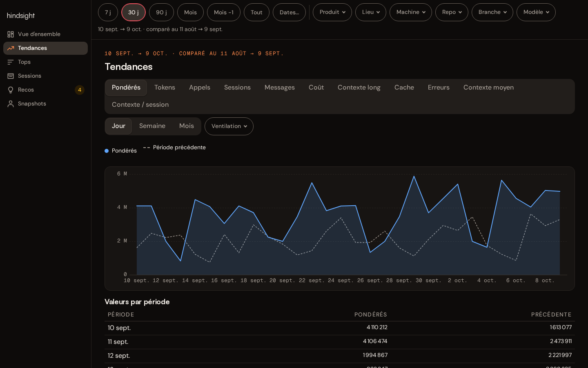Open the Modèle filter dropdown
588x368 pixels.
(x=536, y=12)
